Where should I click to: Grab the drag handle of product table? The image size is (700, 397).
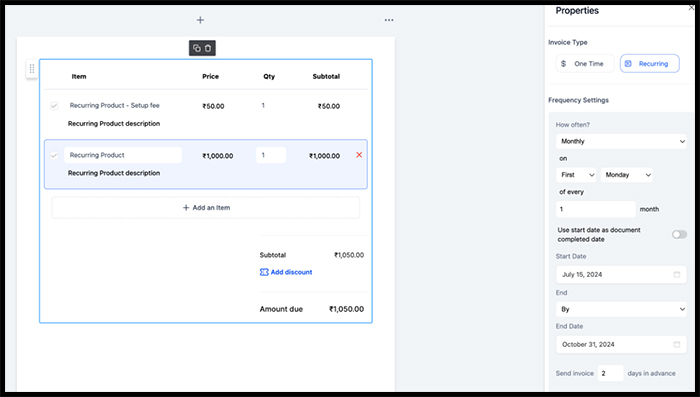coord(32,68)
